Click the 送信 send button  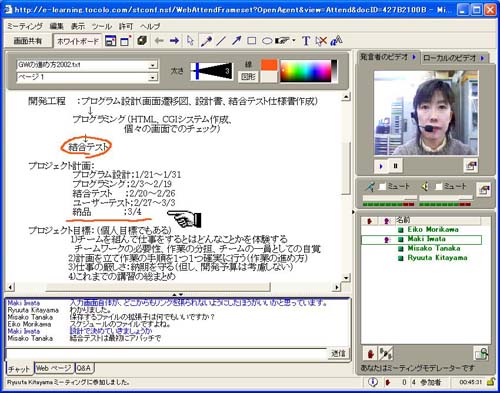click(338, 353)
